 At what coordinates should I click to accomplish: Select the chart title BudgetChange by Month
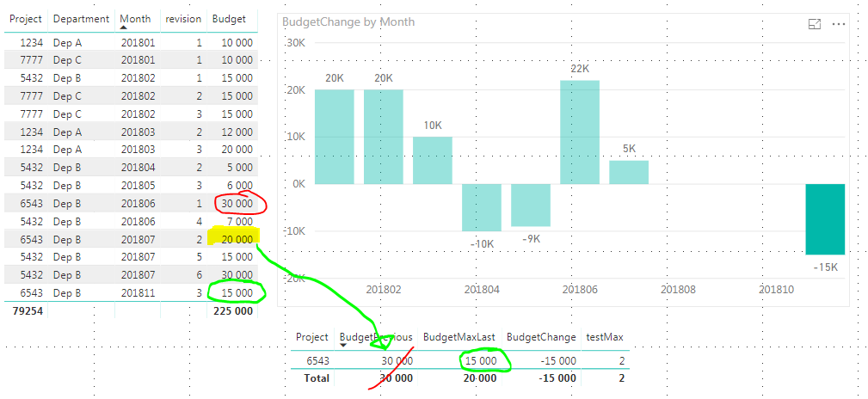348,22
